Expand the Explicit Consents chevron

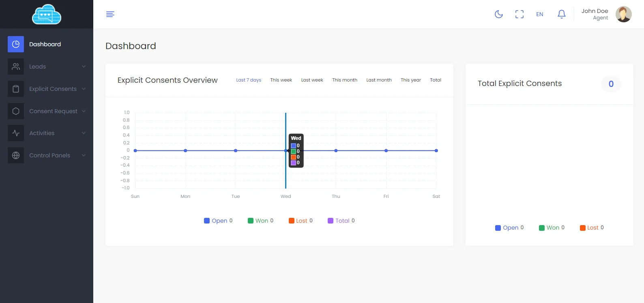(x=84, y=89)
